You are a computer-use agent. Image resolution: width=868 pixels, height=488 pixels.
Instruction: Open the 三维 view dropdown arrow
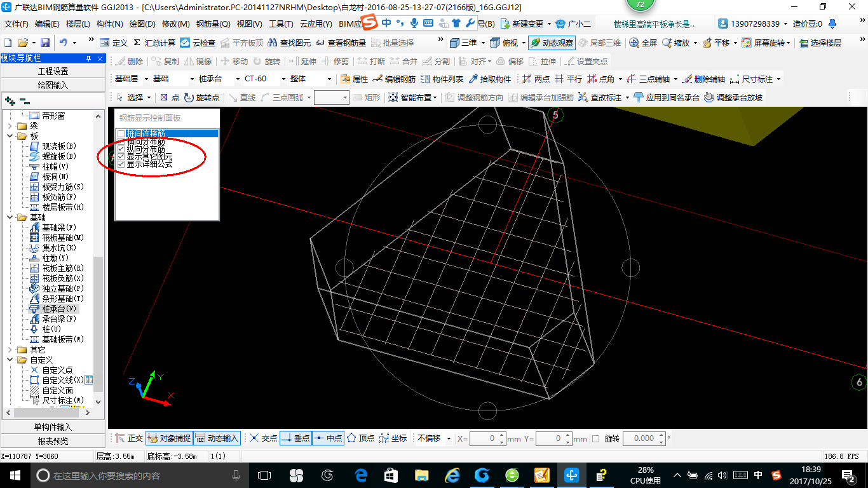(483, 43)
